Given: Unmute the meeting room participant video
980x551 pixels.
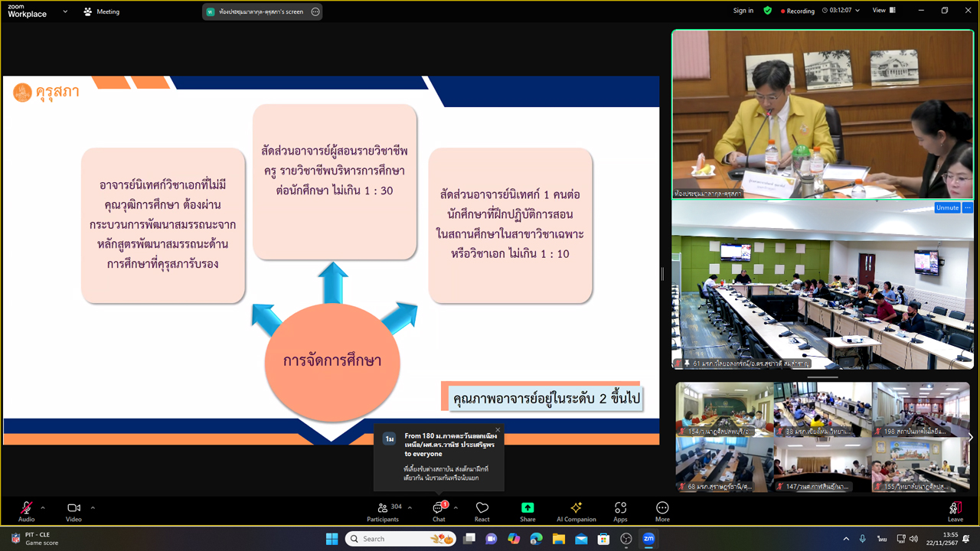Looking at the screenshot, I should click(x=948, y=207).
